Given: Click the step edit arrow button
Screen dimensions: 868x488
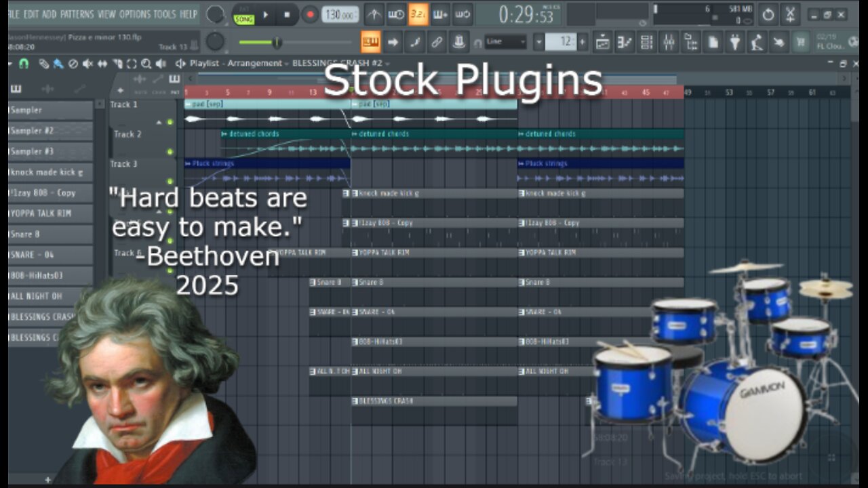Looking at the screenshot, I should 393,42.
